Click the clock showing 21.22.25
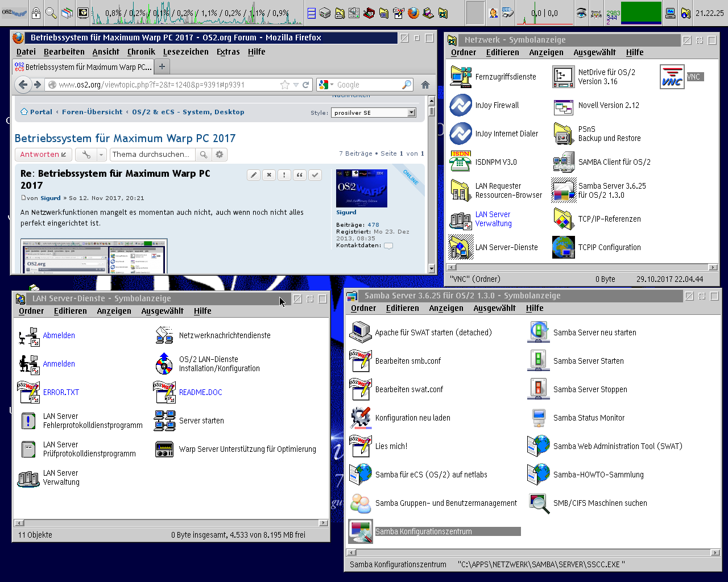The width and height of the screenshot is (728, 582). (x=710, y=13)
